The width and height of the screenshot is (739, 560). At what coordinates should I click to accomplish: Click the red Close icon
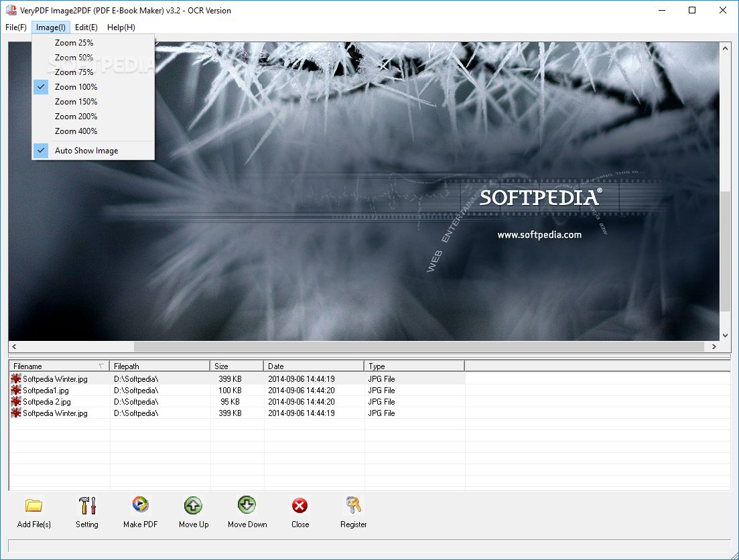coord(299,506)
